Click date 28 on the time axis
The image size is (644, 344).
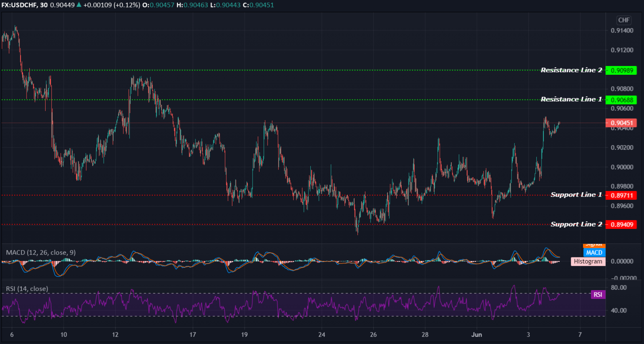click(425, 335)
